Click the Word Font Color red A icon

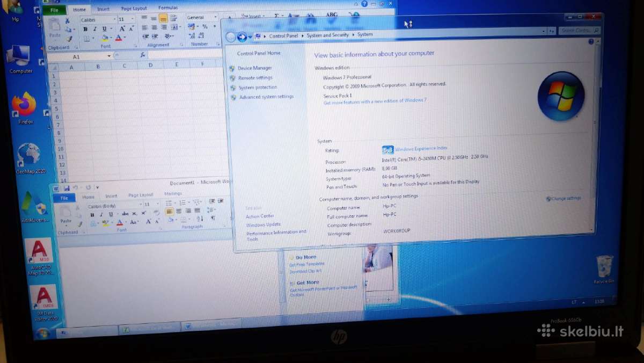[120, 222]
